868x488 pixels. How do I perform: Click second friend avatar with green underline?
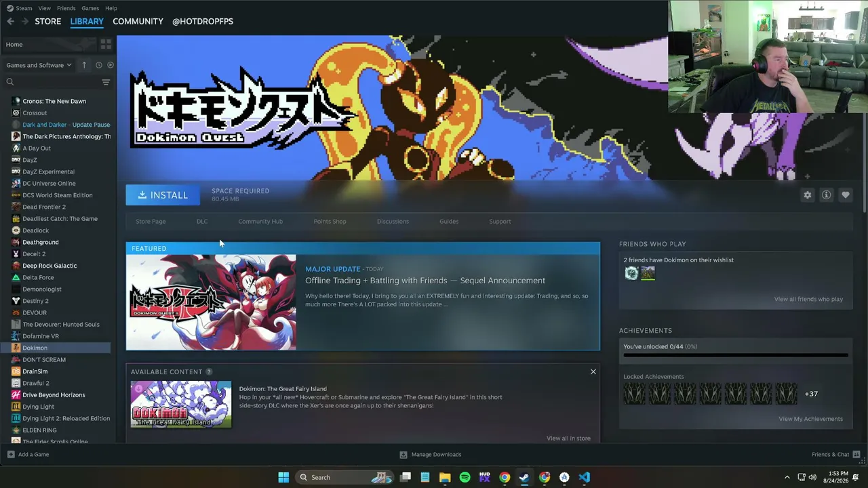(648, 273)
